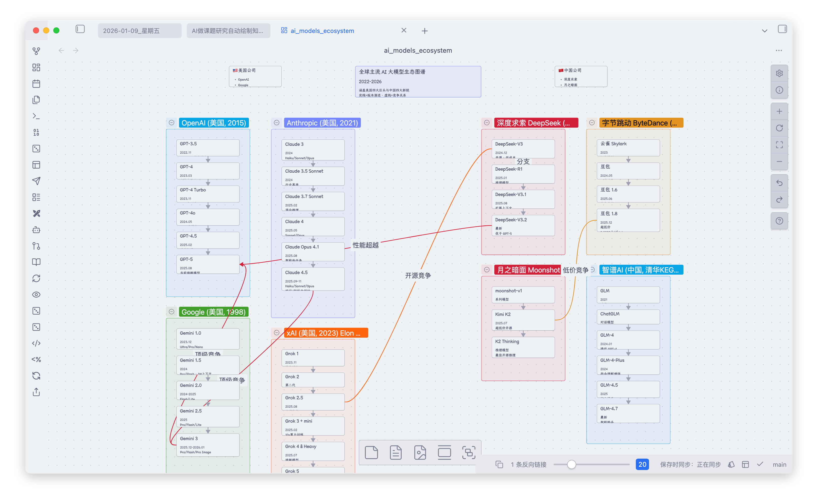The height and width of the screenshot is (504, 818).
Task: Toggle the right sidebar panel
Action: [x=782, y=29]
